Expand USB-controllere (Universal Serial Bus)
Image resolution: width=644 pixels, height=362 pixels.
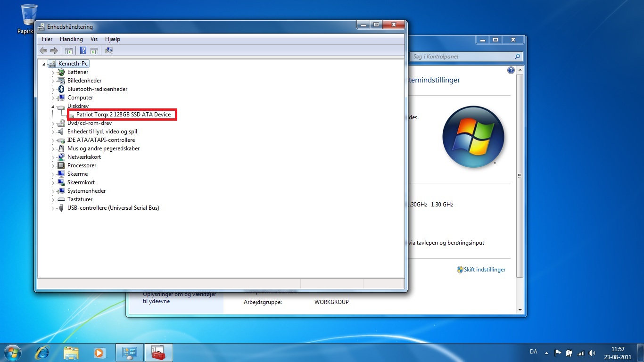[53, 208]
